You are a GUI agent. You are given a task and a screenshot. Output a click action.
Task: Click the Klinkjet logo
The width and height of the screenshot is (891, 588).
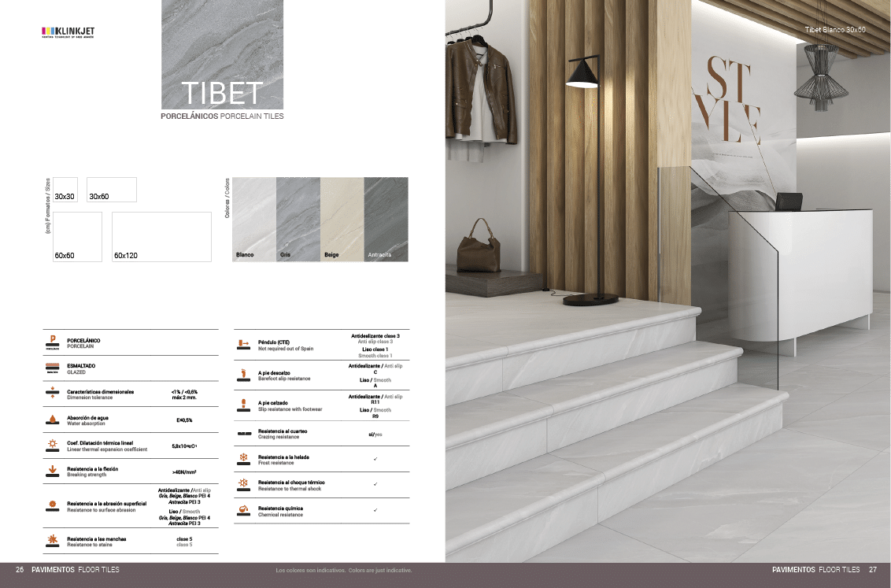click(x=68, y=32)
